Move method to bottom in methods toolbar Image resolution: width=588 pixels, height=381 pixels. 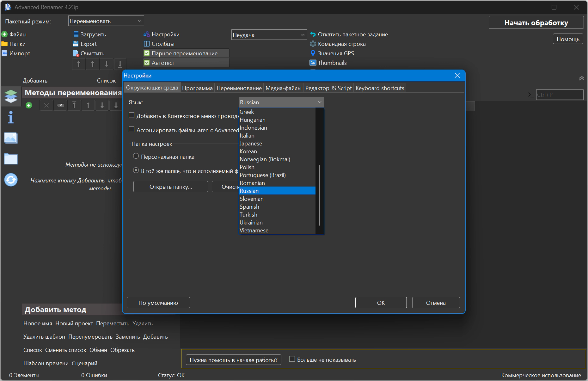116,105
